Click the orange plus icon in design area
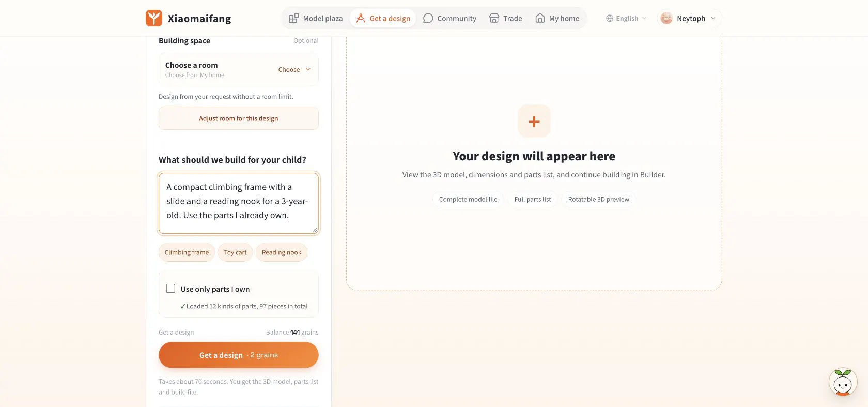868x407 pixels. point(534,122)
